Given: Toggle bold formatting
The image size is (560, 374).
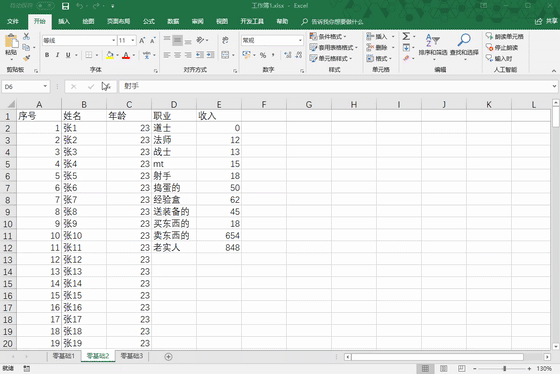Looking at the screenshot, I should (x=47, y=55).
